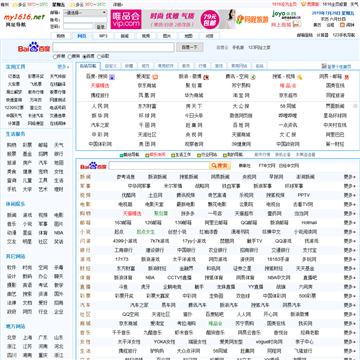Open the mailbox provider dropdown
The image size is (360, 360).
pyautogui.click(x=85, y=13)
